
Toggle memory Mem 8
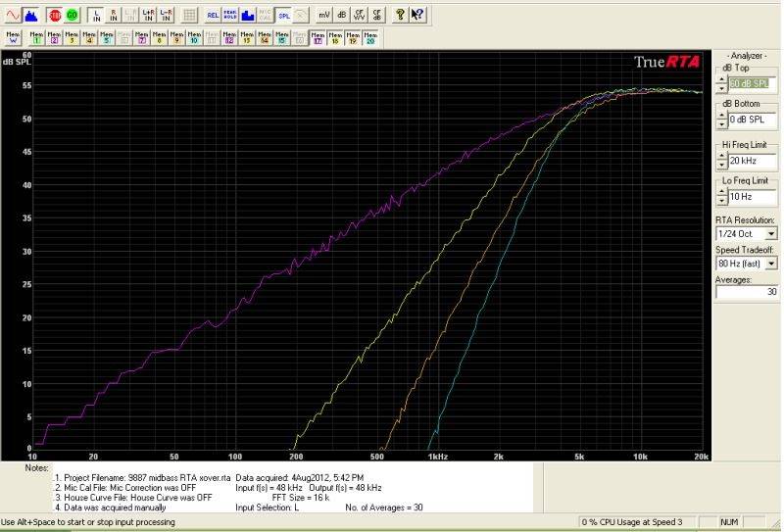(x=159, y=37)
